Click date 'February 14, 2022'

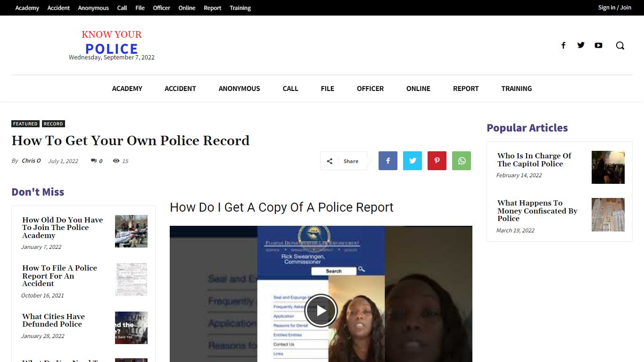519,175
